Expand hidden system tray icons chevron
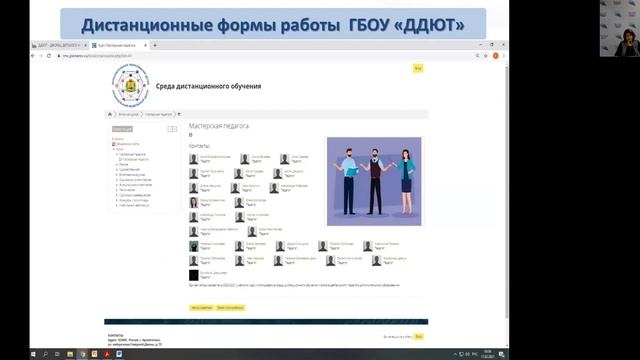 point(455,354)
